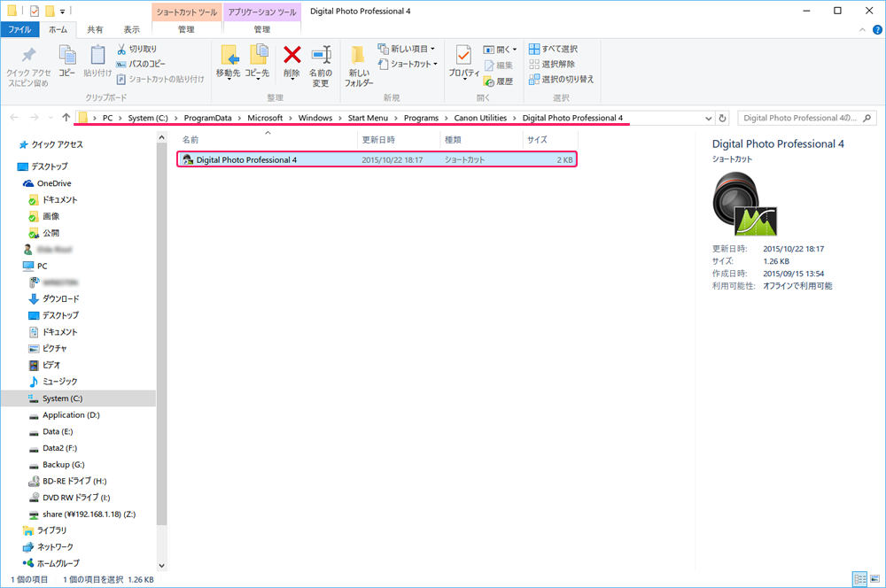The image size is (886, 588).
Task: Open Shortcut tools Manage (管理) tab
Action: pyautogui.click(x=186, y=29)
